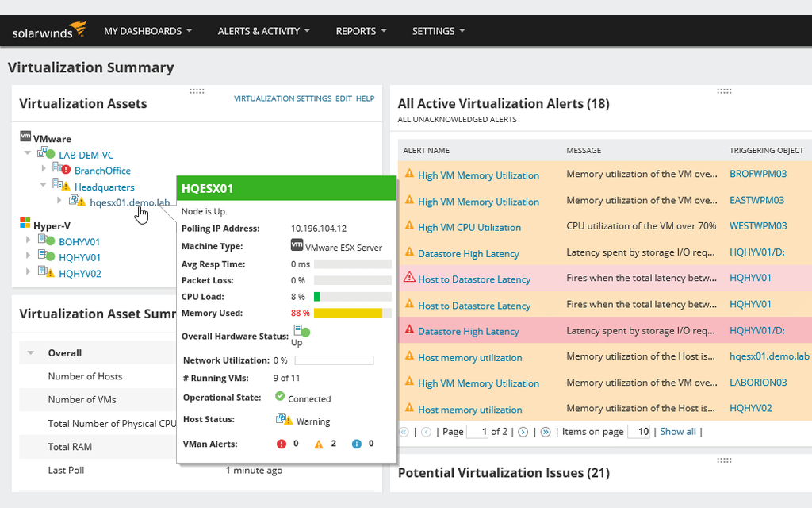Click Show all in the alerts pagination bar
The width and height of the screenshot is (812, 508).
(678, 431)
